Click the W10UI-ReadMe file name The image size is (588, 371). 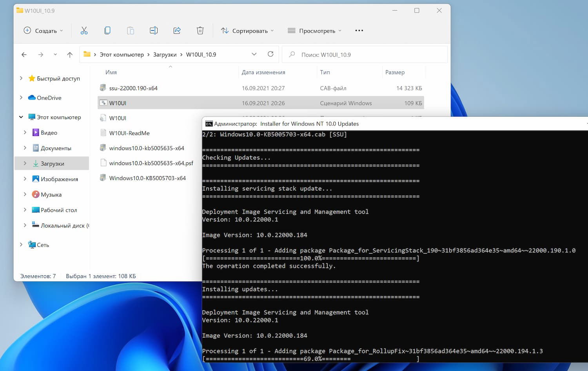click(129, 133)
